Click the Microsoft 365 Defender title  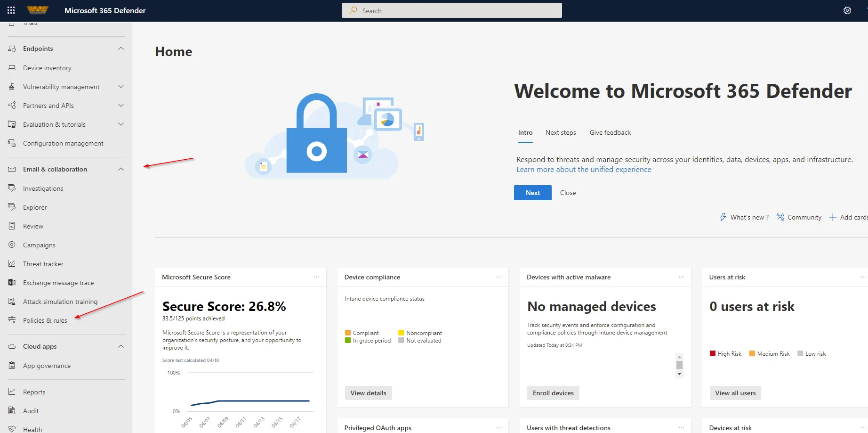point(105,10)
